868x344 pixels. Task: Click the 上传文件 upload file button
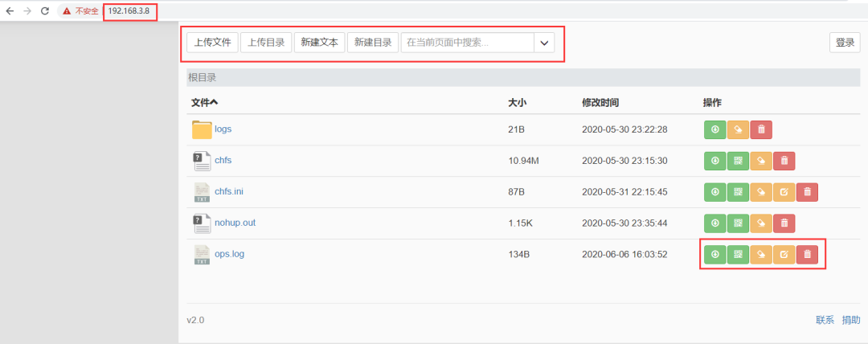click(212, 43)
